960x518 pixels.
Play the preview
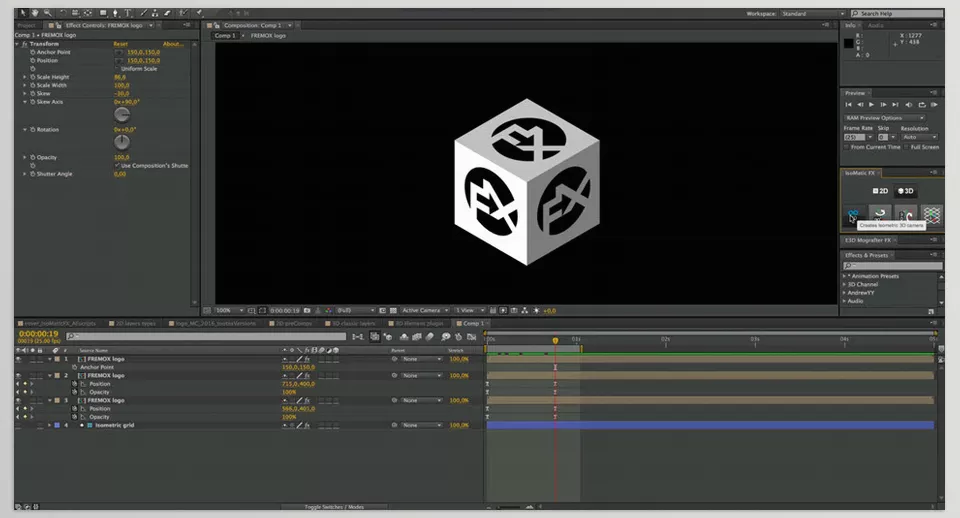point(871,105)
